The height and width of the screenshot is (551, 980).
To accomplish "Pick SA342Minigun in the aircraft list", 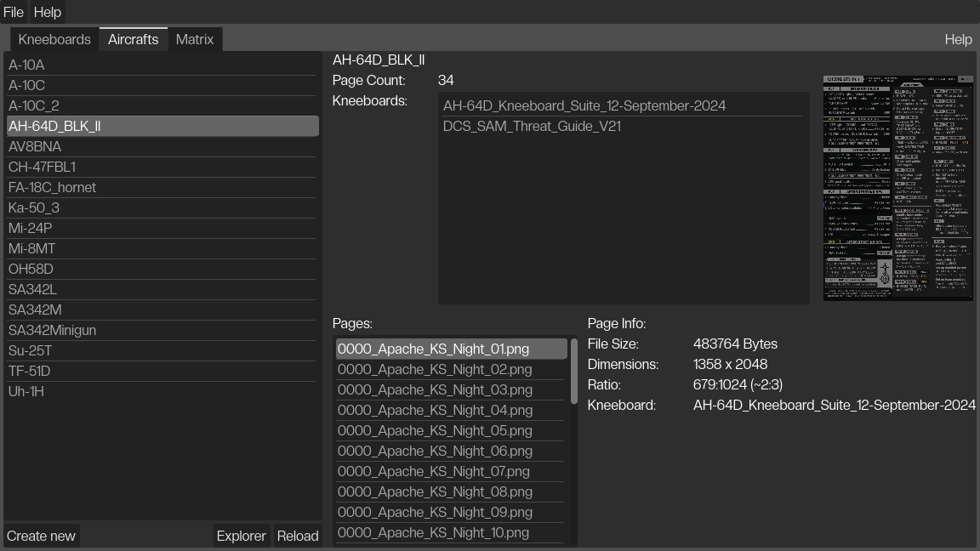I will 52,330.
